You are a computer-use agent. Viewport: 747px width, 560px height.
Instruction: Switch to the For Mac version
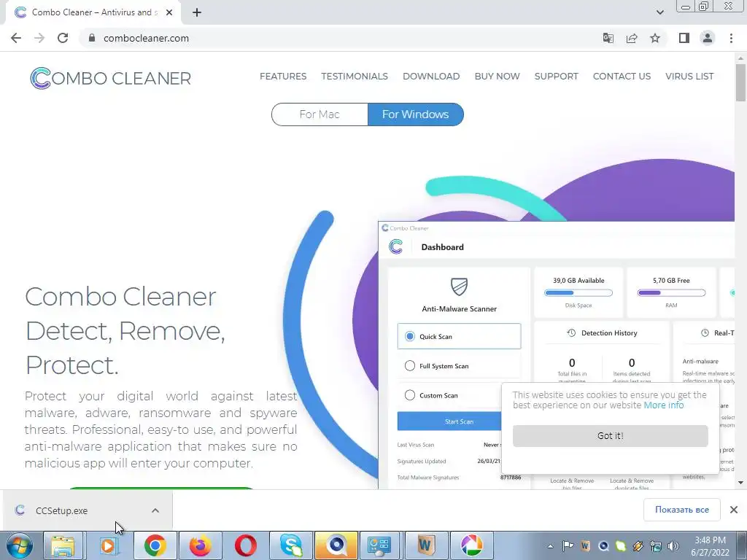click(x=320, y=114)
